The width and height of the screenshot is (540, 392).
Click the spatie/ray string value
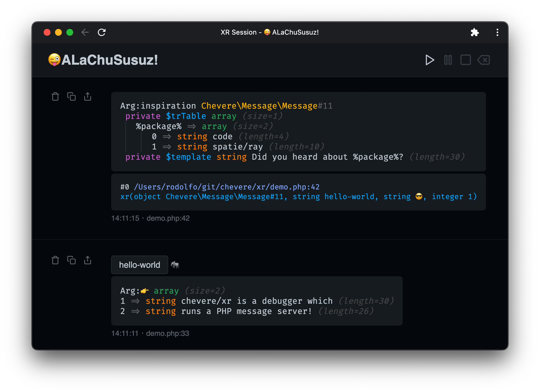click(x=238, y=147)
